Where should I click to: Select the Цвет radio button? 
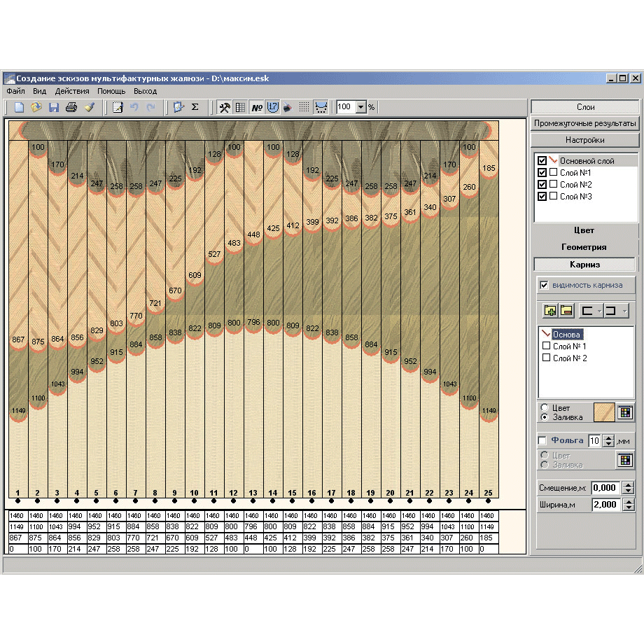click(x=544, y=407)
